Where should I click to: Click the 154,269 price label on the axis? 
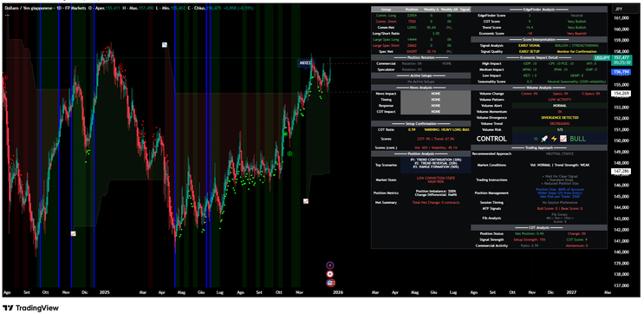tap(621, 94)
